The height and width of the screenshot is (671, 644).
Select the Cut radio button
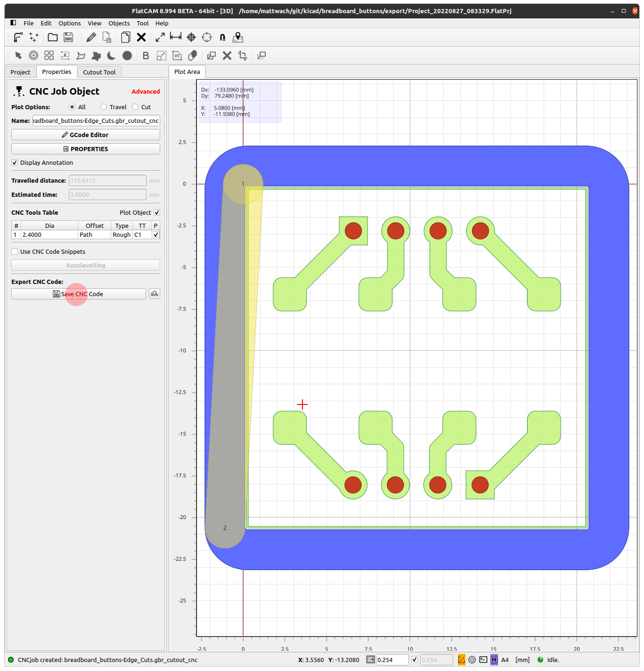[x=135, y=107]
